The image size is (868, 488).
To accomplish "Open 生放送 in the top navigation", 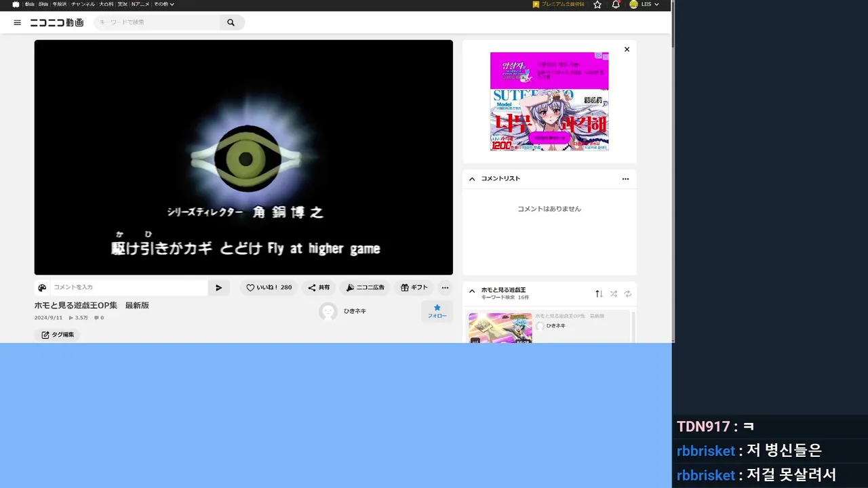I will coord(60,4).
